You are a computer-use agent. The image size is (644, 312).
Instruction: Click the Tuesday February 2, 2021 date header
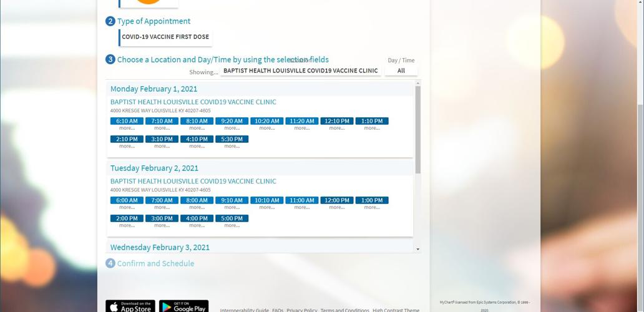pyautogui.click(x=154, y=168)
